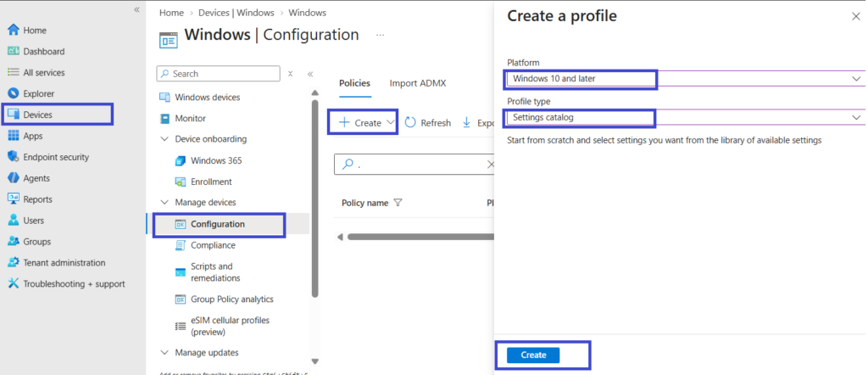868x375 pixels.
Task: Select Groups people icon
Action: pyautogui.click(x=14, y=242)
